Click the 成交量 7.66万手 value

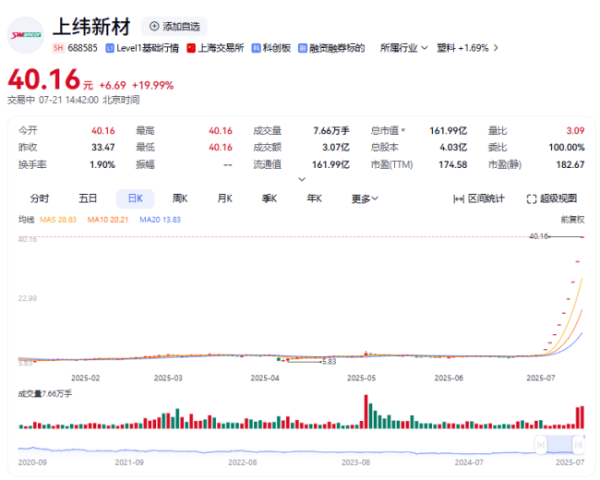point(331,131)
